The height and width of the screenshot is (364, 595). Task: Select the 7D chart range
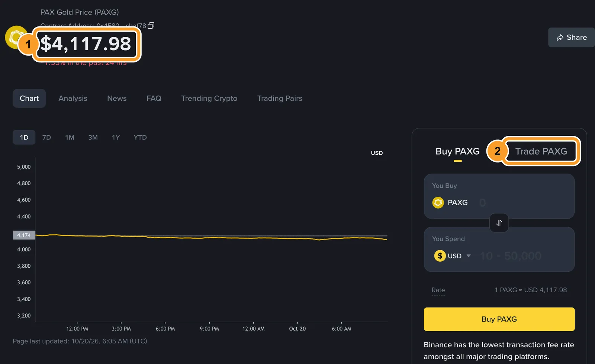(x=46, y=138)
